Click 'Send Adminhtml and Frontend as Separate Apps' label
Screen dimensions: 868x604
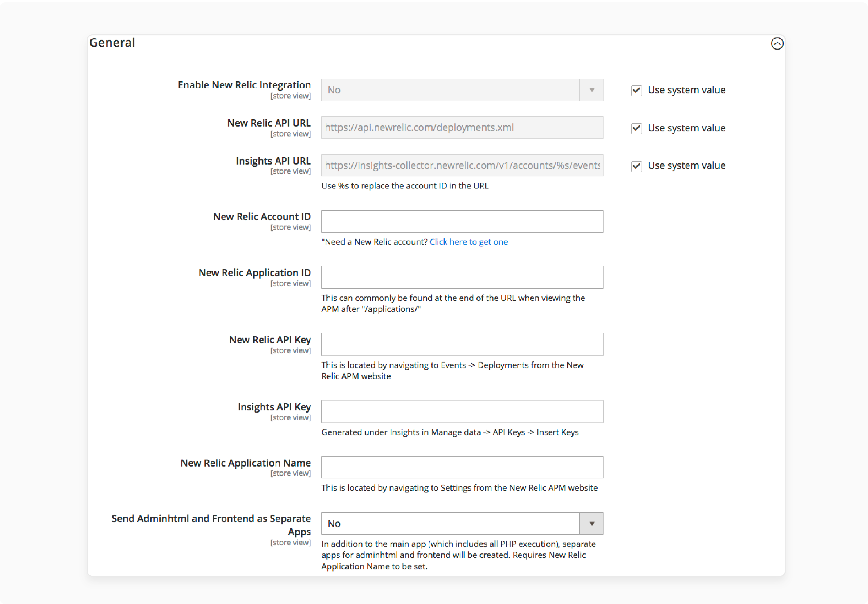click(211, 525)
